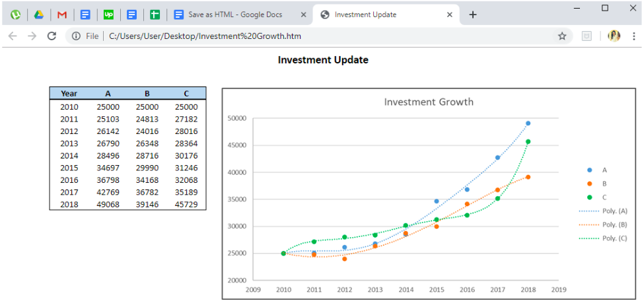Click the address bar URL
644x307 pixels.
205,36
